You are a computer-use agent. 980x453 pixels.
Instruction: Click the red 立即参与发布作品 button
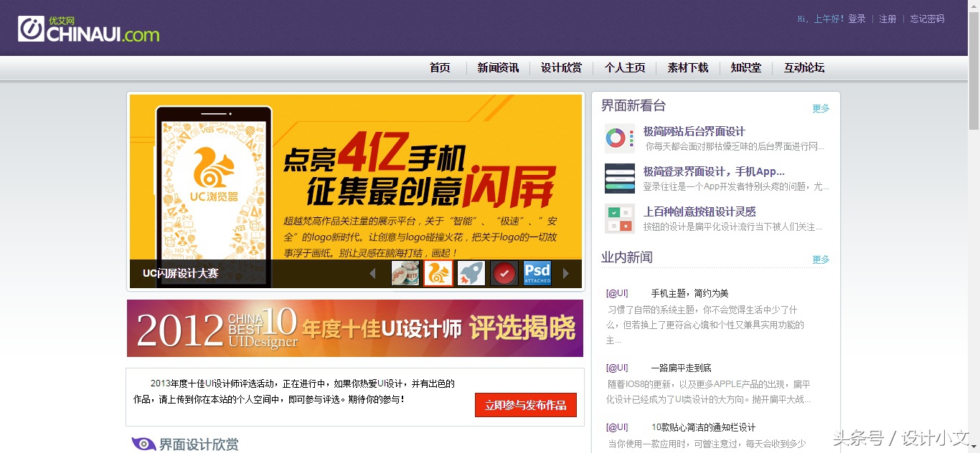tap(526, 405)
